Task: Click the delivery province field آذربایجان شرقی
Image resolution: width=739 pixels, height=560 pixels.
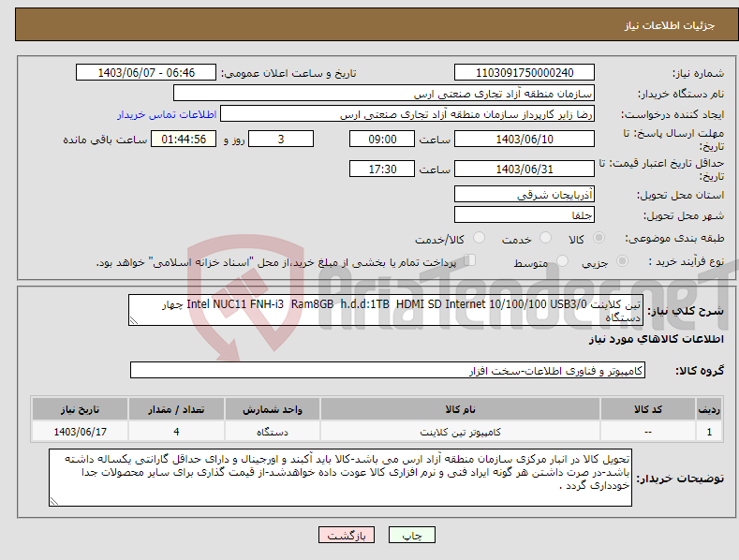Action: point(525,194)
